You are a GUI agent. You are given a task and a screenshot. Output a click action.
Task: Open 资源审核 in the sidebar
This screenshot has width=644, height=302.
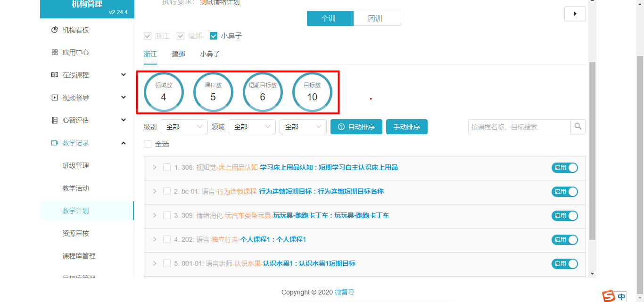75,234
